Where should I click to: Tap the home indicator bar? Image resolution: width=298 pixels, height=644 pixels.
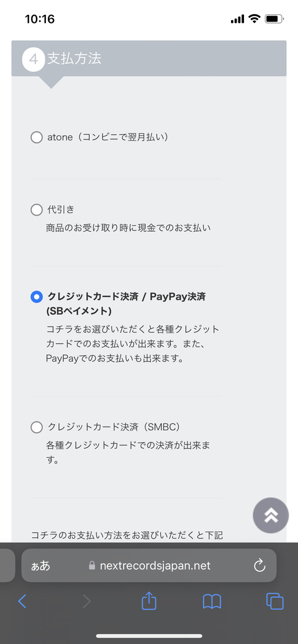(149, 636)
